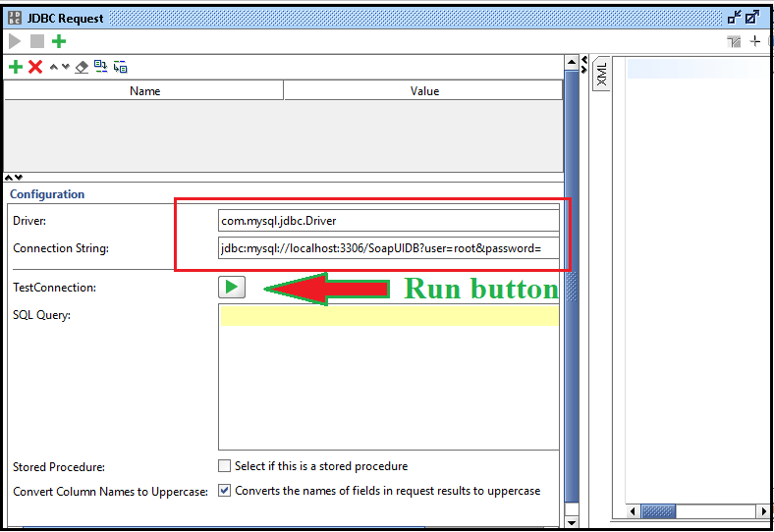The image size is (774, 532).
Task: Focus the Connection String input field
Action: tap(389, 248)
